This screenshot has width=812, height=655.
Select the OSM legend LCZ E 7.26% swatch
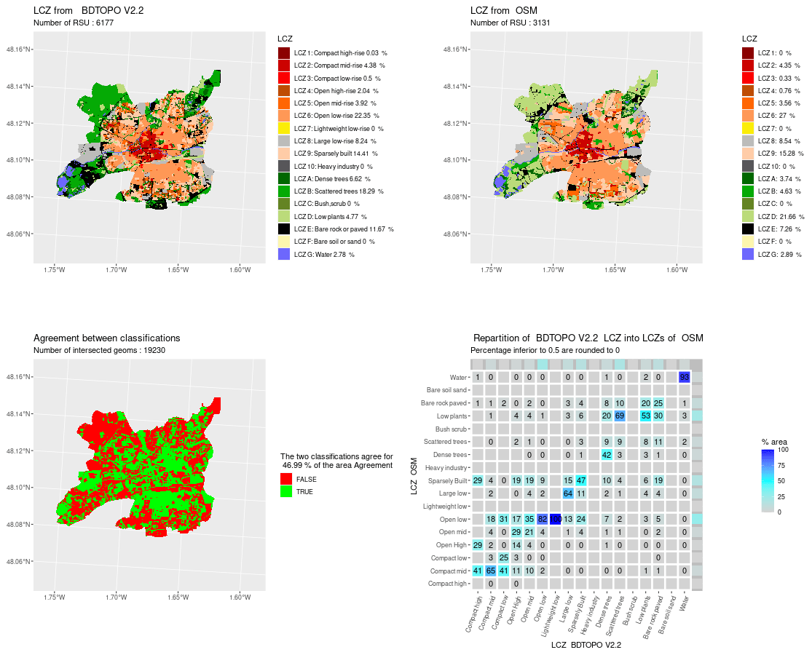point(748,229)
